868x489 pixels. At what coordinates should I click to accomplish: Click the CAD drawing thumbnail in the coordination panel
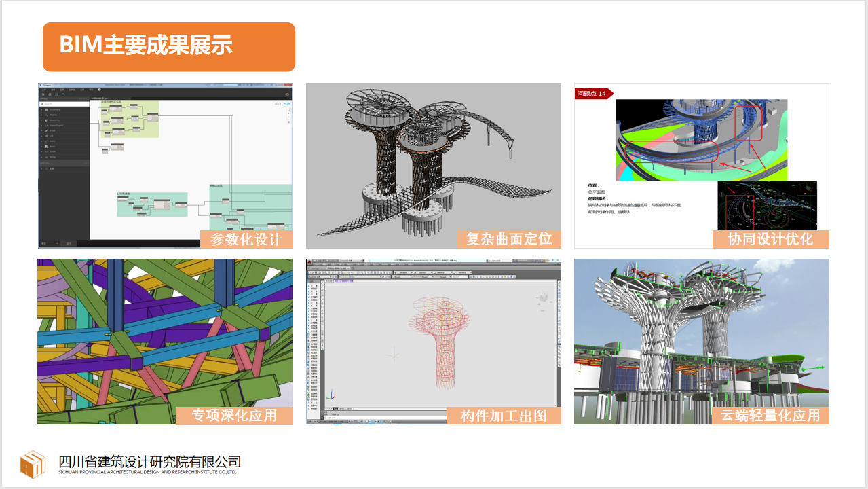(767, 204)
